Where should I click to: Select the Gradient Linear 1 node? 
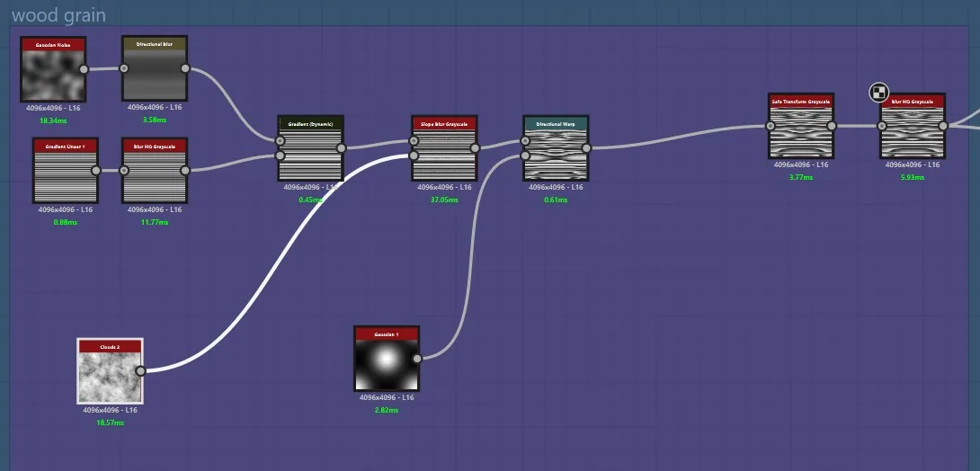click(x=66, y=171)
